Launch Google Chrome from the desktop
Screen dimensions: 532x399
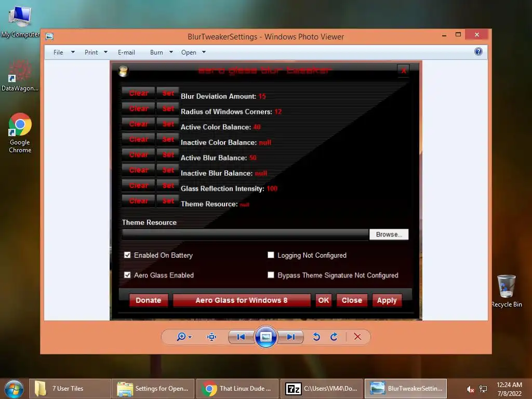pyautogui.click(x=20, y=133)
